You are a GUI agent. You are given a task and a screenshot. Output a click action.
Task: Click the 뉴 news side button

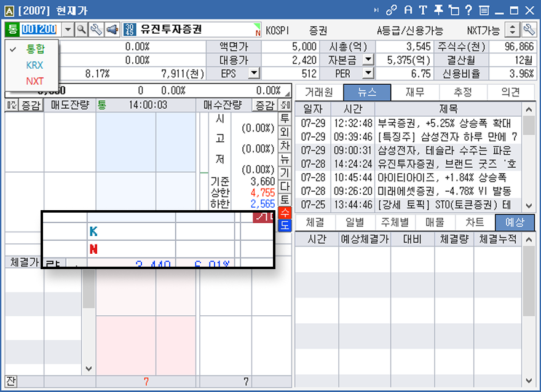pos(285,159)
